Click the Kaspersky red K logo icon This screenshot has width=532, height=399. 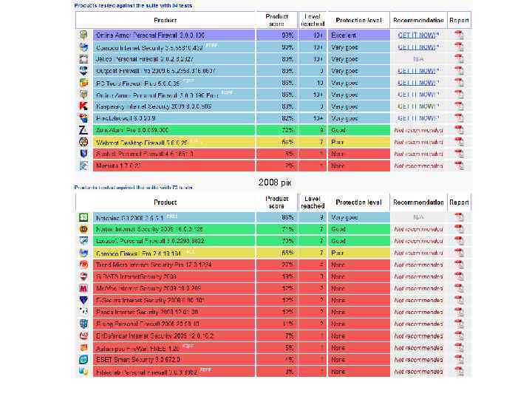click(x=83, y=106)
